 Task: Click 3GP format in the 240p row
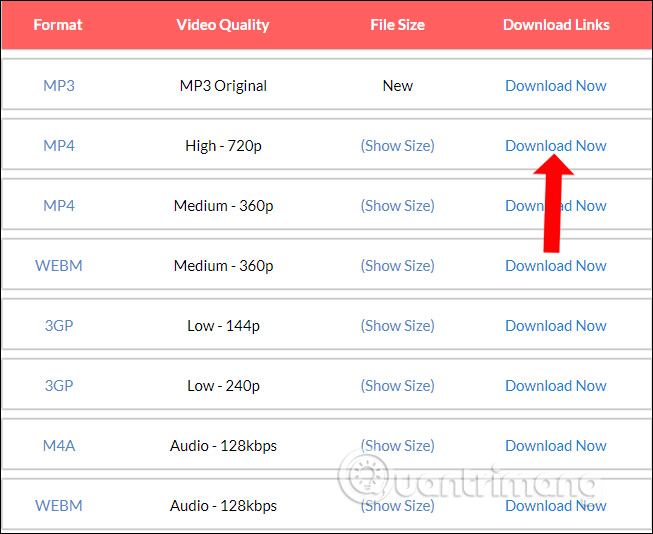(x=59, y=386)
